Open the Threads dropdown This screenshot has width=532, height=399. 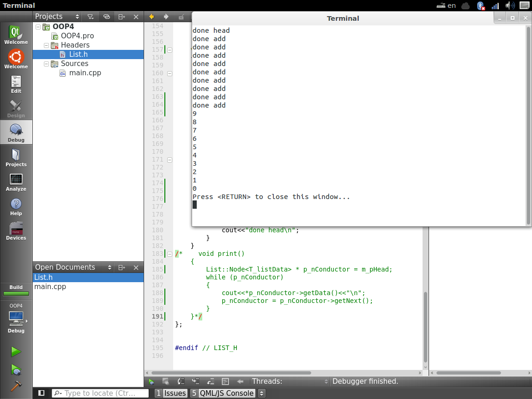click(x=291, y=381)
